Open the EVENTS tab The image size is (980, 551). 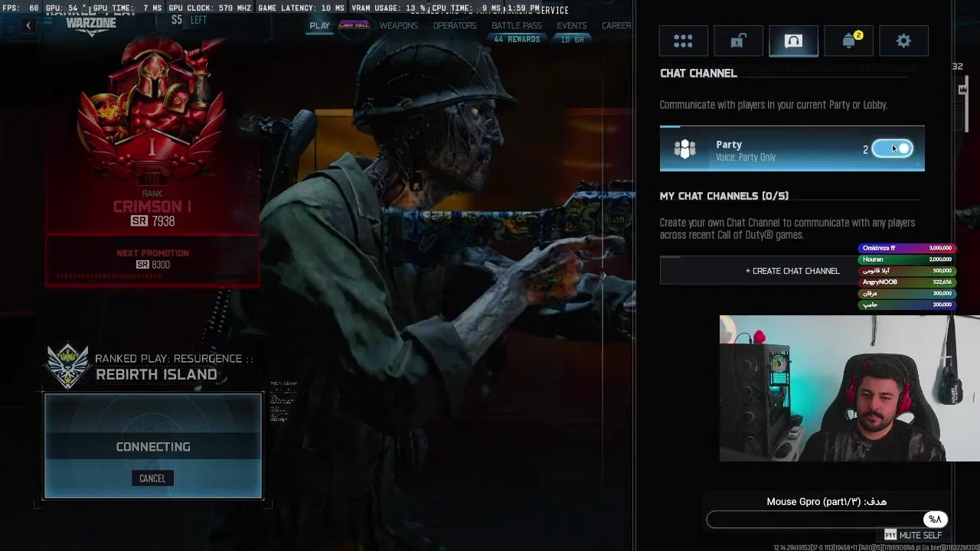572,25
